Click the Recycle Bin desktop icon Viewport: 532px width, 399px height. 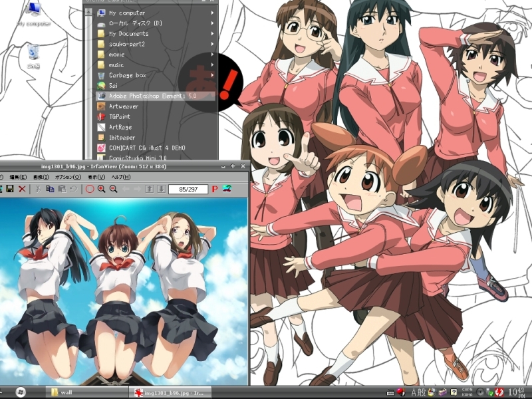click(x=34, y=56)
